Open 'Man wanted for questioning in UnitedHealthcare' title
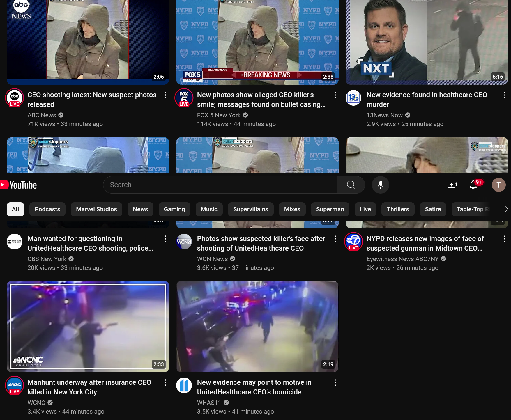The width and height of the screenshot is (511, 420). (x=90, y=243)
